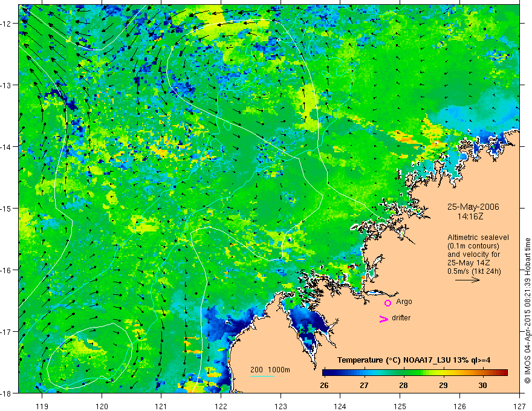Image resolution: width=532 pixels, height=411 pixels.
Task: Click the color bar label '27'
Action: coord(364,386)
